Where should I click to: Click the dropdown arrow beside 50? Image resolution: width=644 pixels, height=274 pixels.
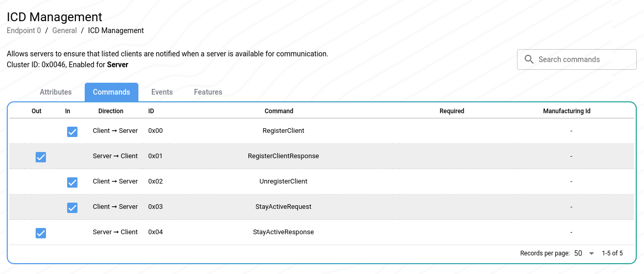click(592, 253)
